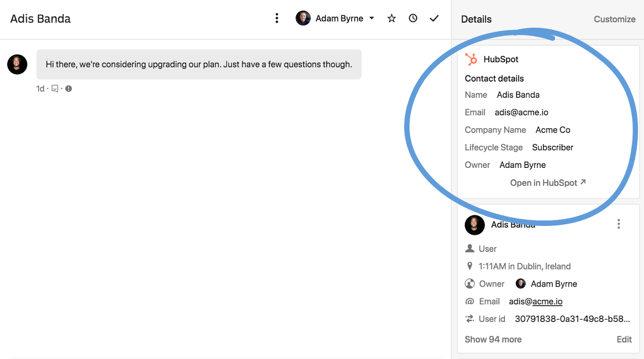
Task: Click the Details panel heading
Action: (x=476, y=19)
